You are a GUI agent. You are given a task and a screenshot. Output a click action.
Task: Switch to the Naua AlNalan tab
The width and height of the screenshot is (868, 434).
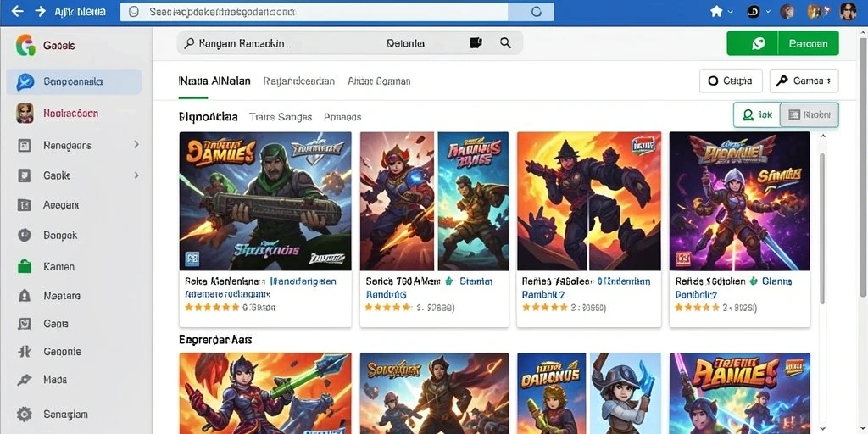coord(214,81)
